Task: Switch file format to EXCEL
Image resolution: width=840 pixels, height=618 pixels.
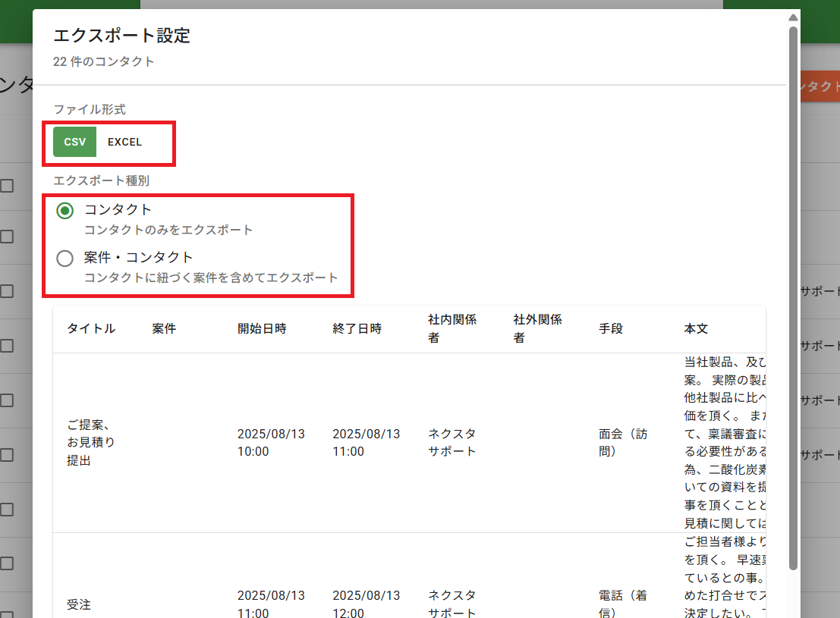Action: coord(124,142)
